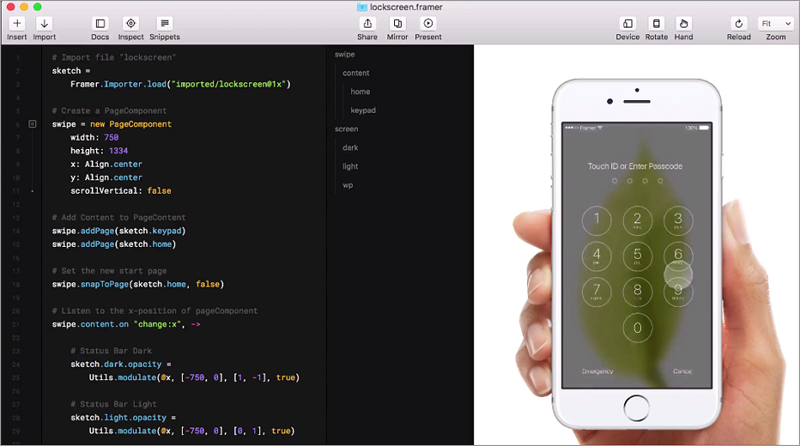Click the Import arrow icon

[44, 23]
